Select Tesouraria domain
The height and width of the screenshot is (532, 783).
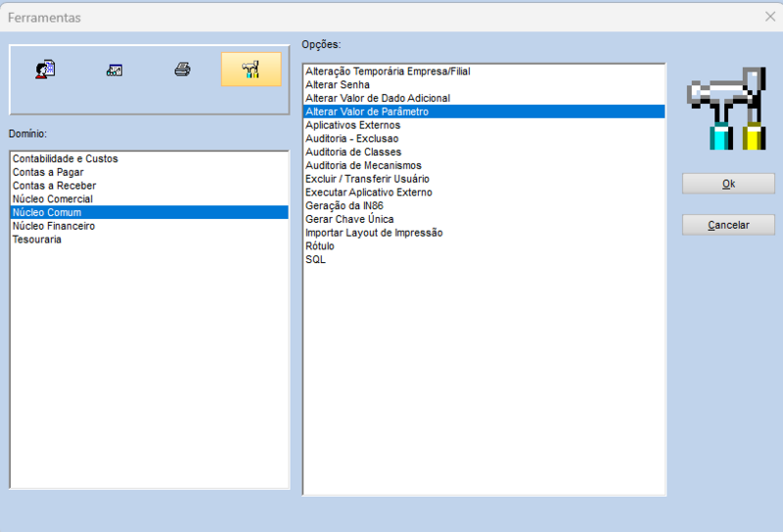[x=150, y=240]
